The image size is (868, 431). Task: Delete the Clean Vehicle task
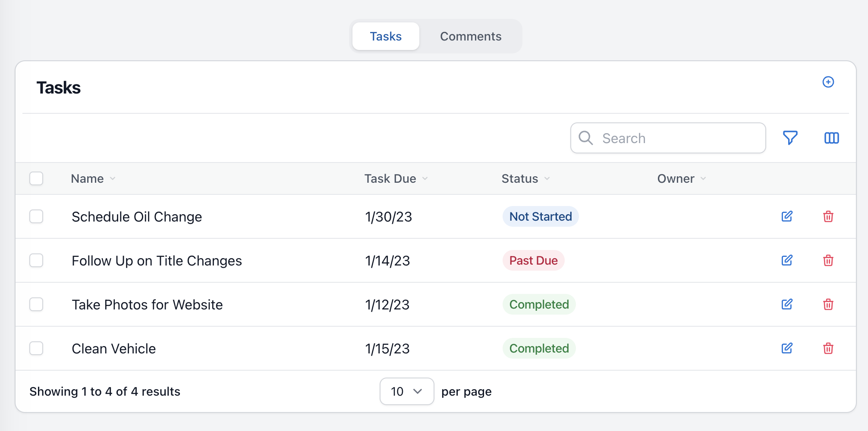[828, 348]
